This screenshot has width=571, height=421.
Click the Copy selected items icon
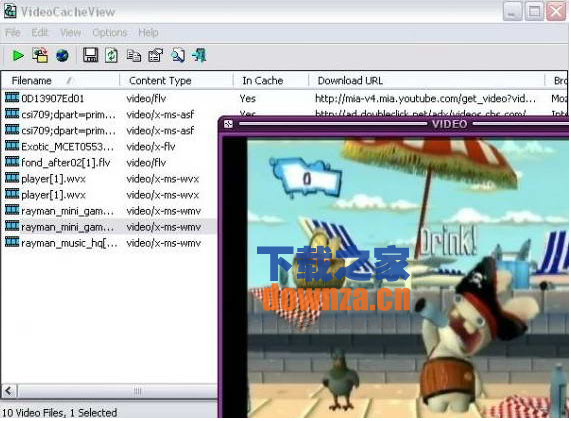click(x=134, y=56)
